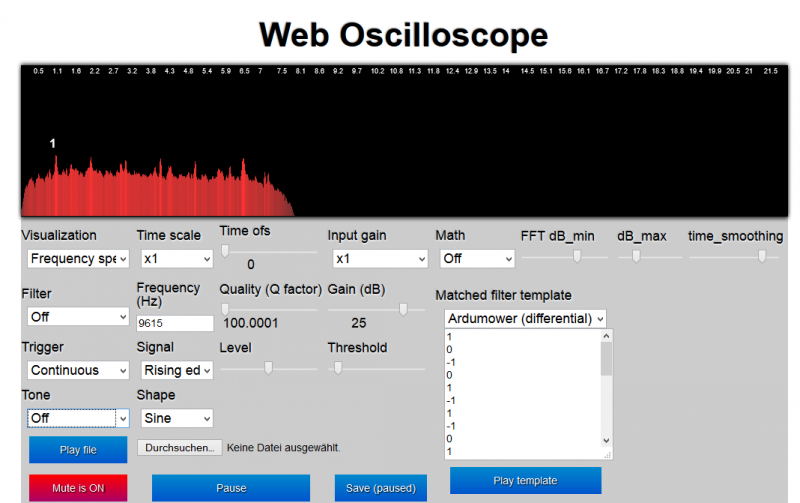Click the Time ofs value 0

click(x=251, y=264)
